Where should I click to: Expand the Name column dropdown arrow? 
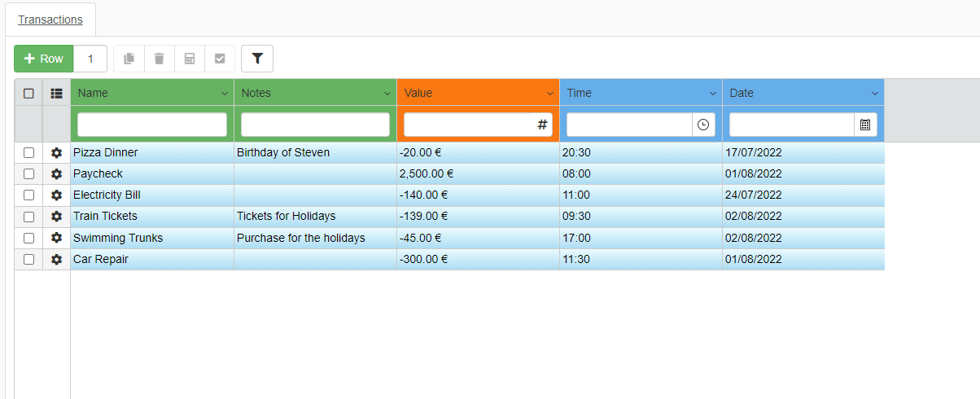pyautogui.click(x=224, y=94)
